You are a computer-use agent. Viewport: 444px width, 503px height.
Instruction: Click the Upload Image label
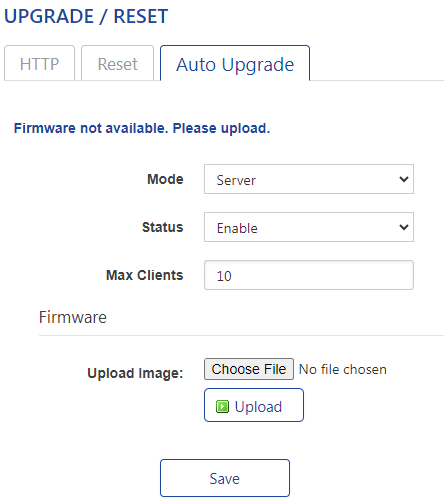(135, 373)
